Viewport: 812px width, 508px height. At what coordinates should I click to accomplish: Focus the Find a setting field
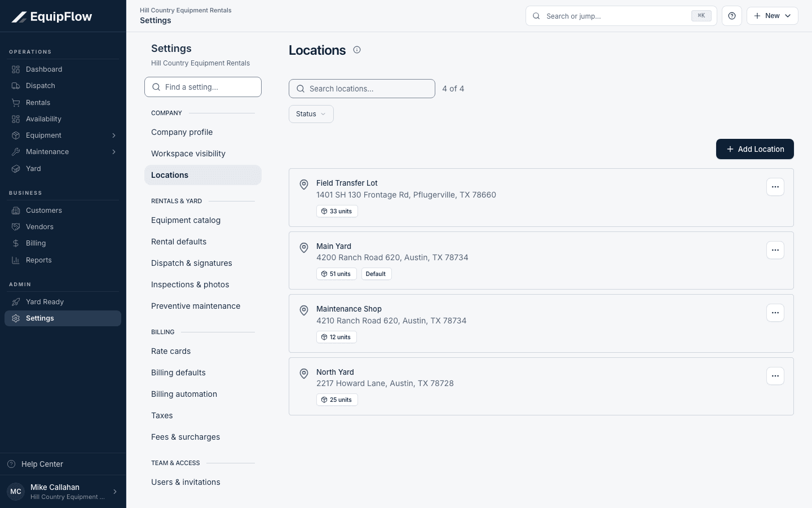coord(203,87)
